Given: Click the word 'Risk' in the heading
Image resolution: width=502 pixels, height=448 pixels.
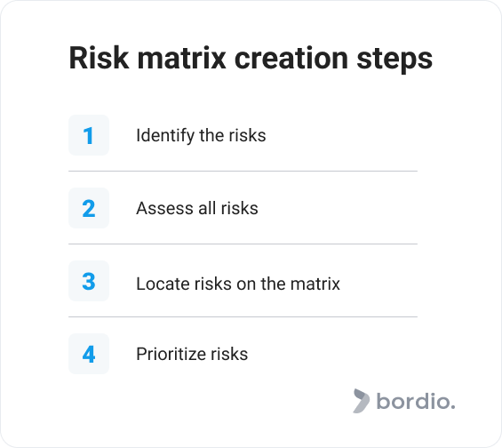Looking at the screenshot, I should tap(100, 58).
